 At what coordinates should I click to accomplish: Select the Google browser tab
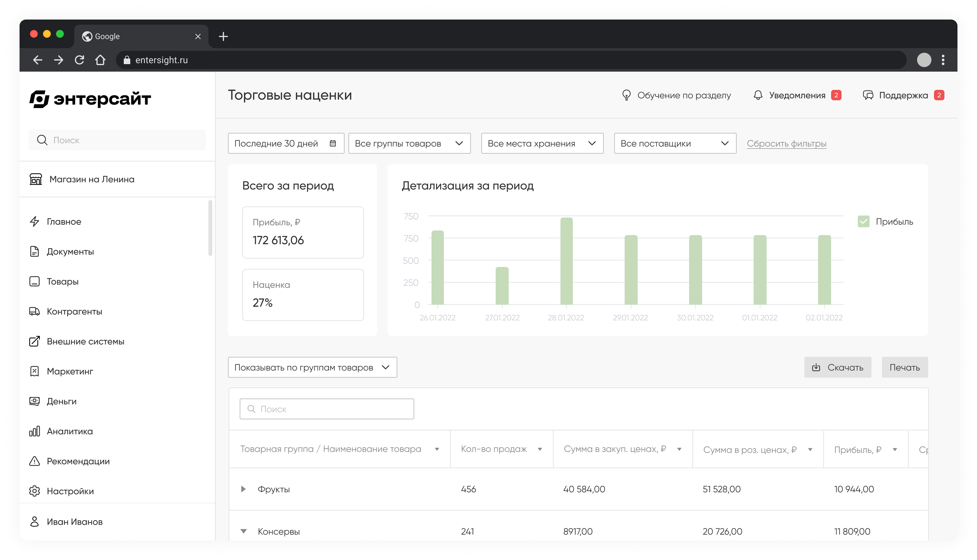pyautogui.click(x=141, y=36)
